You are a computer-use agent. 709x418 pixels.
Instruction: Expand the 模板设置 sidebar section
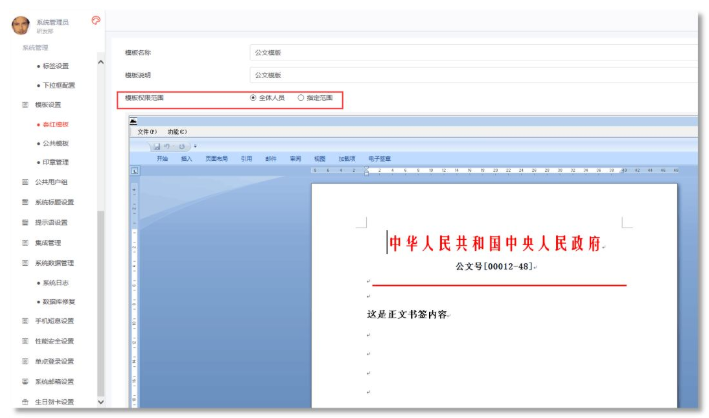pyautogui.click(x=48, y=104)
